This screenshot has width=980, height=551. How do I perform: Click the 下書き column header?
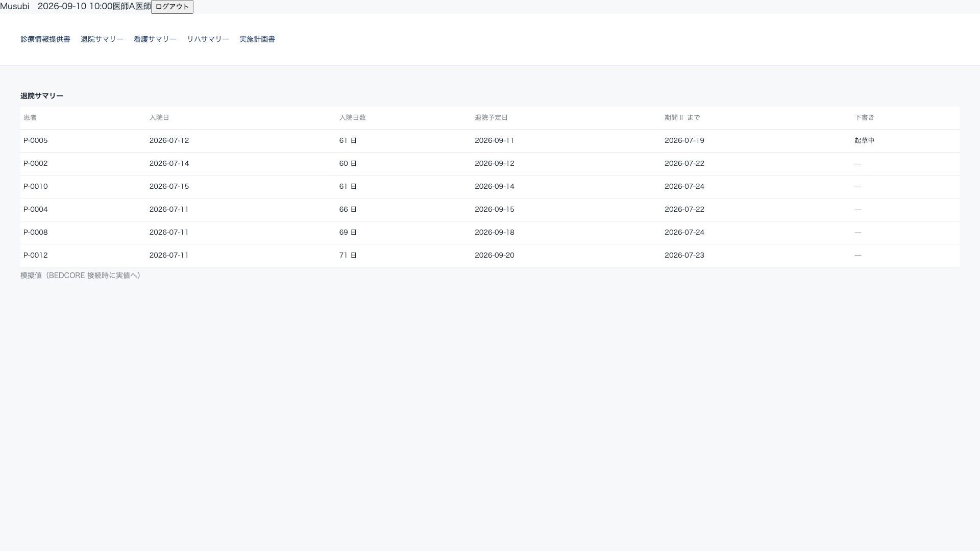point(864,117)
